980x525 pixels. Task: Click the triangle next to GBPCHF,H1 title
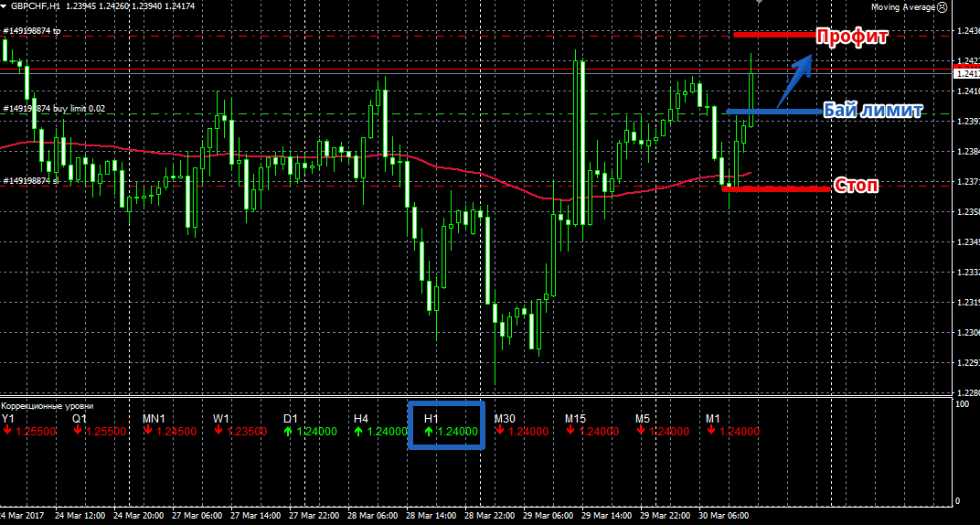(x=5, y=6)
